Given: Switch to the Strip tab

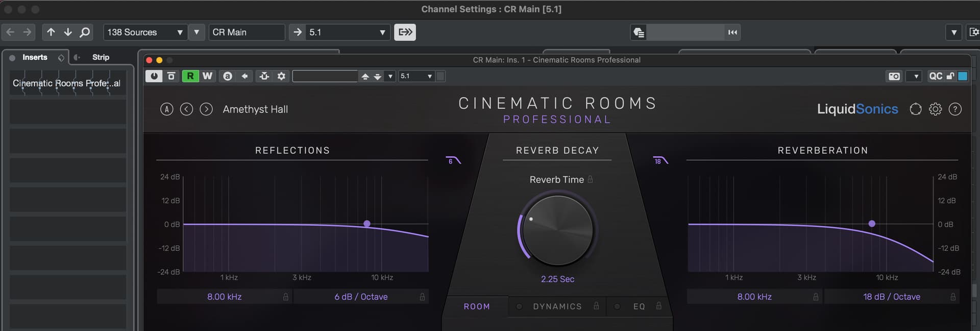Looking at the screenshot, I should [101, 57].
